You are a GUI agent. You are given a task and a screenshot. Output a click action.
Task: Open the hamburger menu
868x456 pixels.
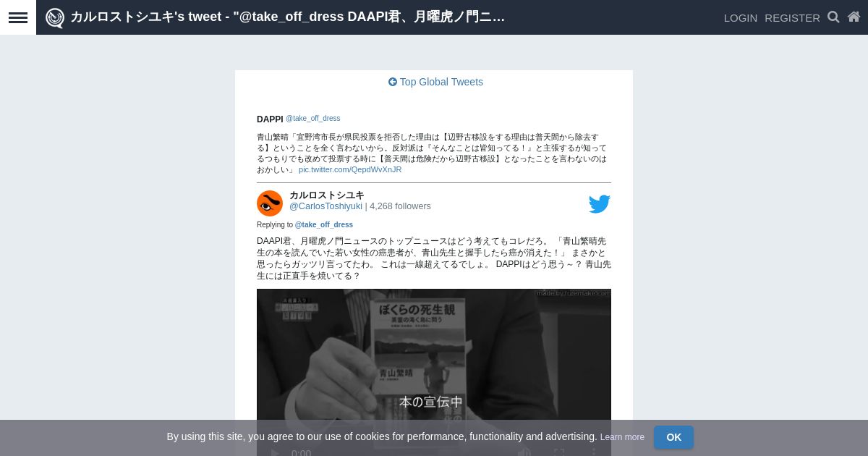18,17
